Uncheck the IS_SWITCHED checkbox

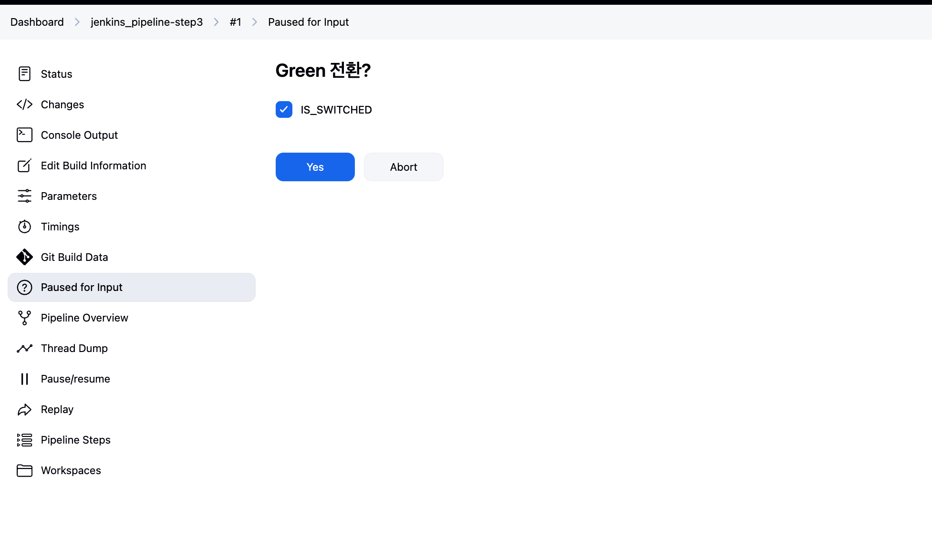tap(284, 109)
